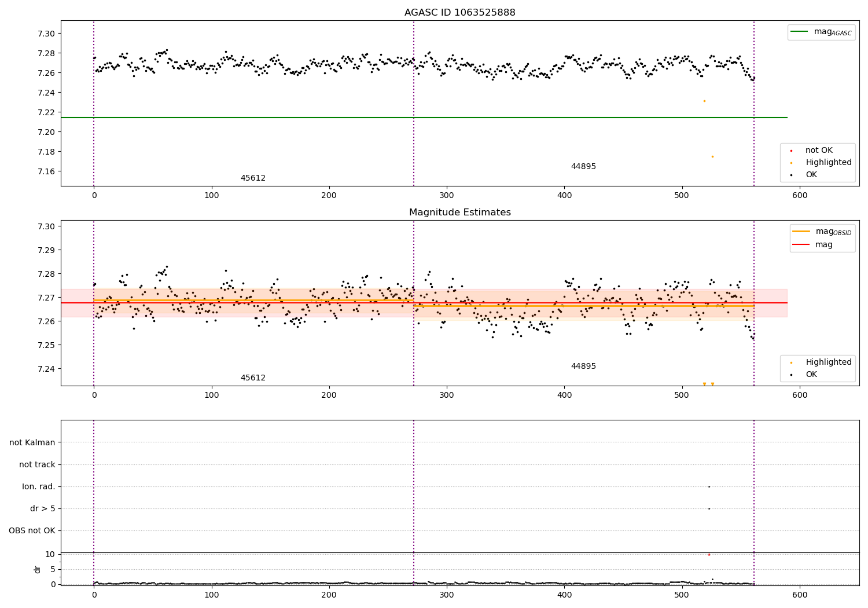Click the black dot on the 'dr > 5' row
The image size is (868, 608).
(709, 508)
